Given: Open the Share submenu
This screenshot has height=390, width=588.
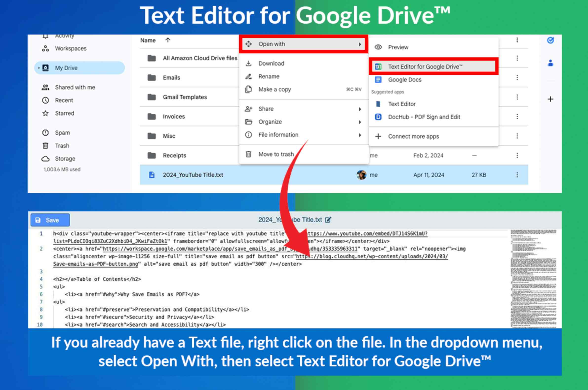Looking at the screenshot, I should coord(303,109).
